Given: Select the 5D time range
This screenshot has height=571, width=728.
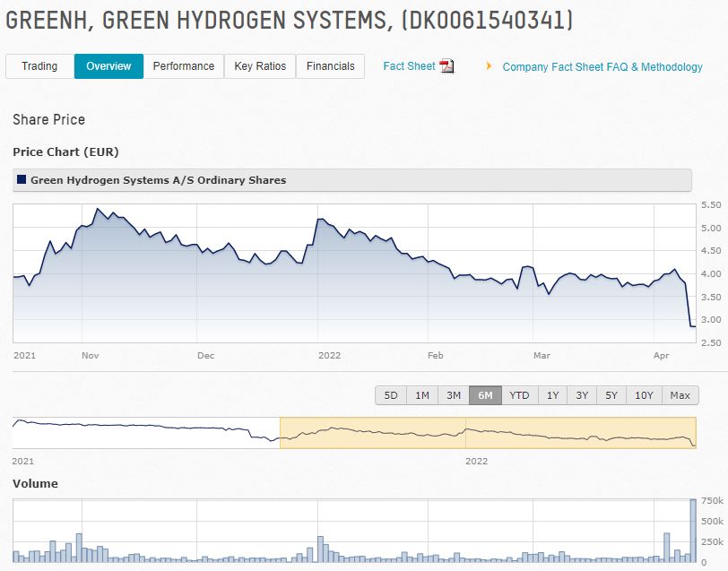Looking at the screenshot, I should pyautogui.click(x=390, y=394).
